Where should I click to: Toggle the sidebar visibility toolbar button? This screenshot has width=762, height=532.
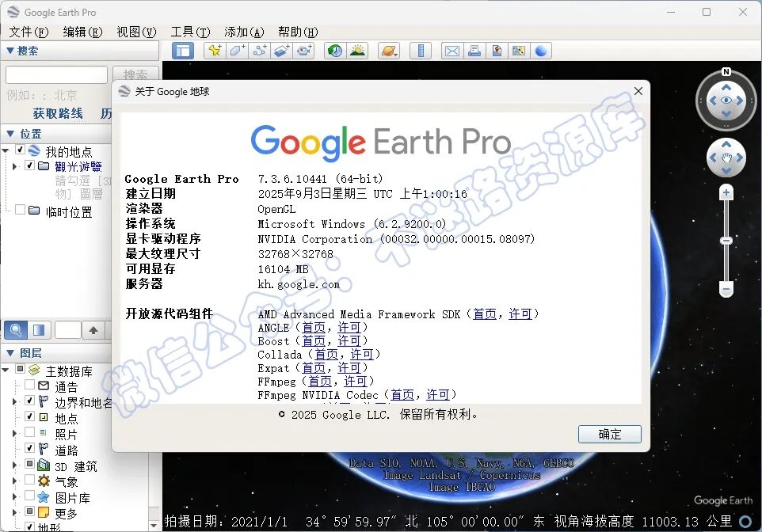click(183, 51)
